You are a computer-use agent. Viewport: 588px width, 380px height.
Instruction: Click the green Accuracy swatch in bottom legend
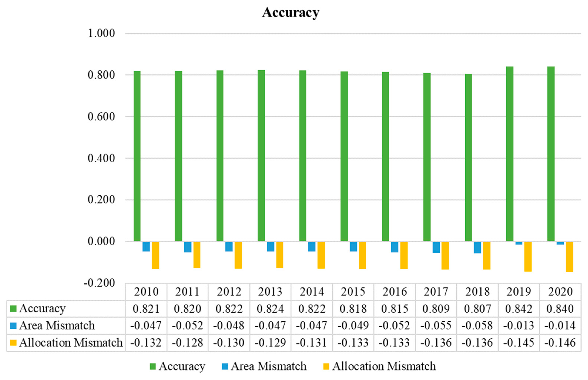153,366
